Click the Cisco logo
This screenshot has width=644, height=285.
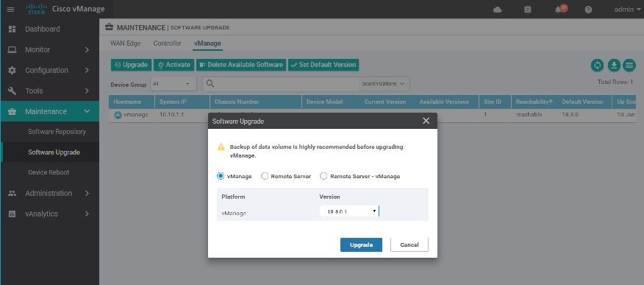click(37, 9)
